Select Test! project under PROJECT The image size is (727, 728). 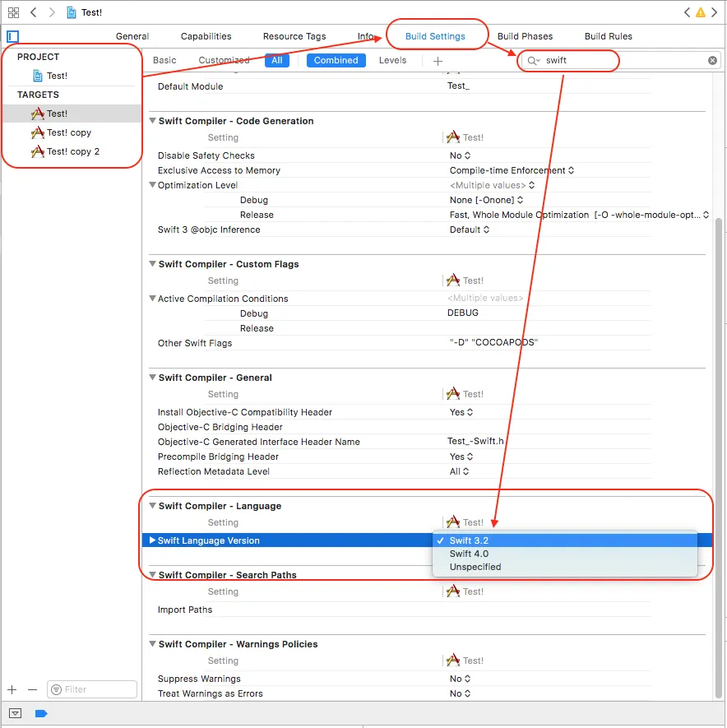[50, 76]
